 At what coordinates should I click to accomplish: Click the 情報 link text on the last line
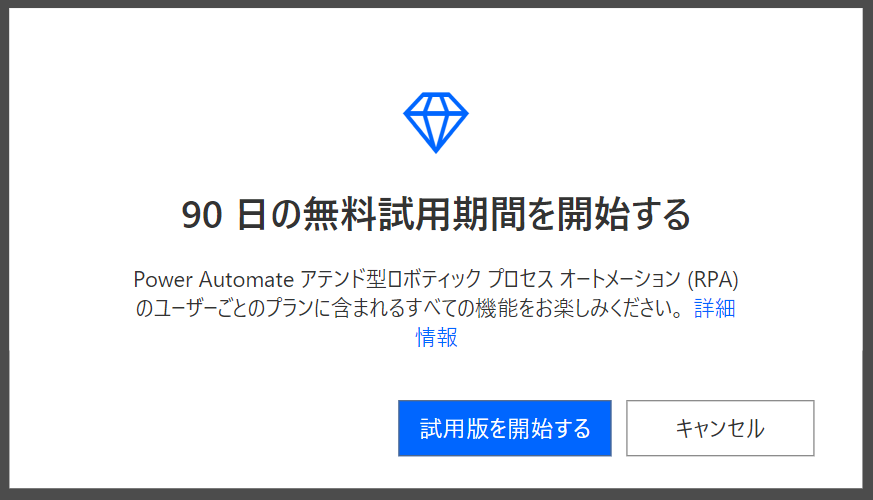(436, 337)
